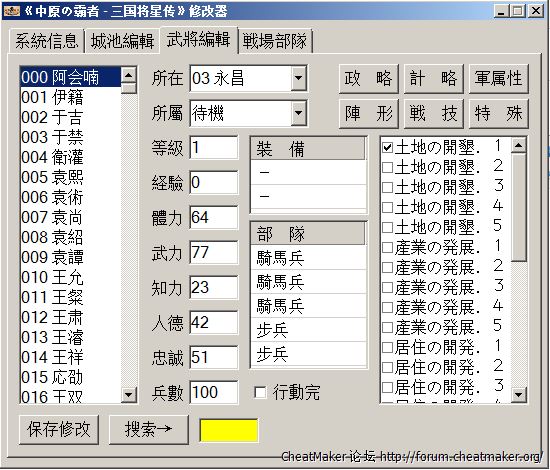Image resolution: width=550 pixels, height=470 pixels.
Task: Select the 系統信息 tab
Action: point(46,41)
